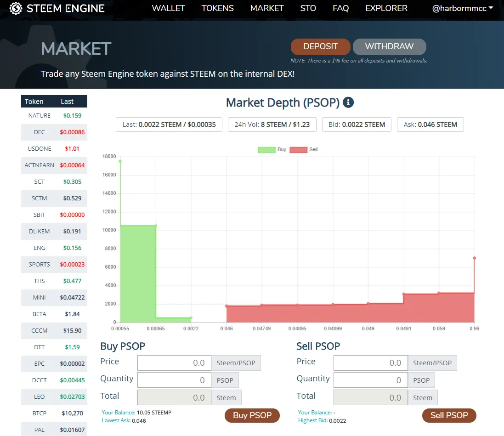Viewport: 504px width, 436px height.
Task: Select the ACTNEARN token row
Action: click(x=54, y=165)
